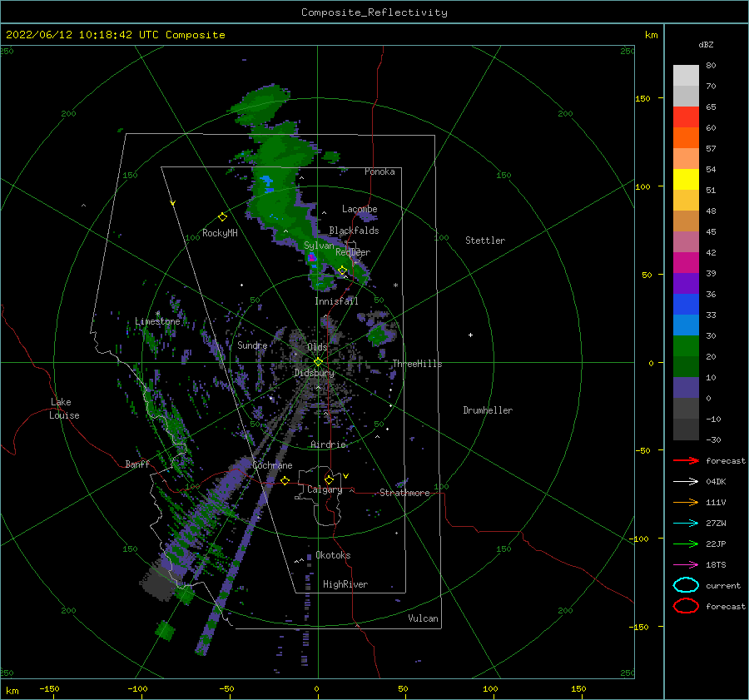Click the white plus marker west of Drumheller

coord(470,335)
